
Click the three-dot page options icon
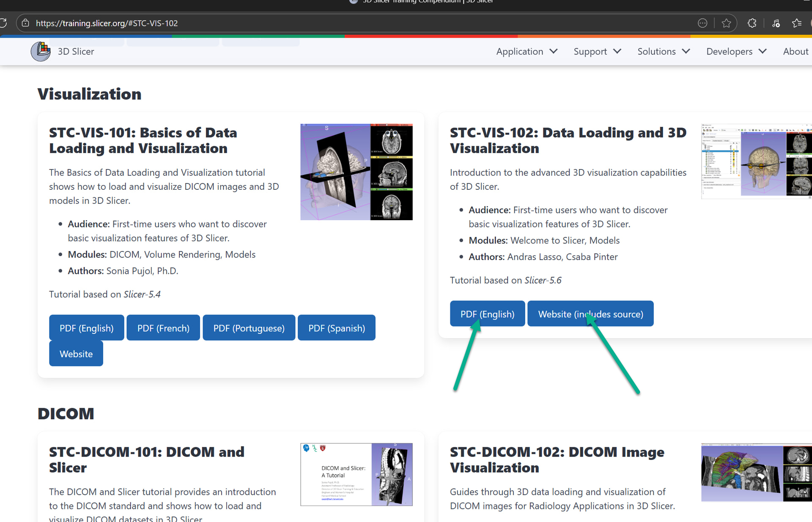click(702, 23)
